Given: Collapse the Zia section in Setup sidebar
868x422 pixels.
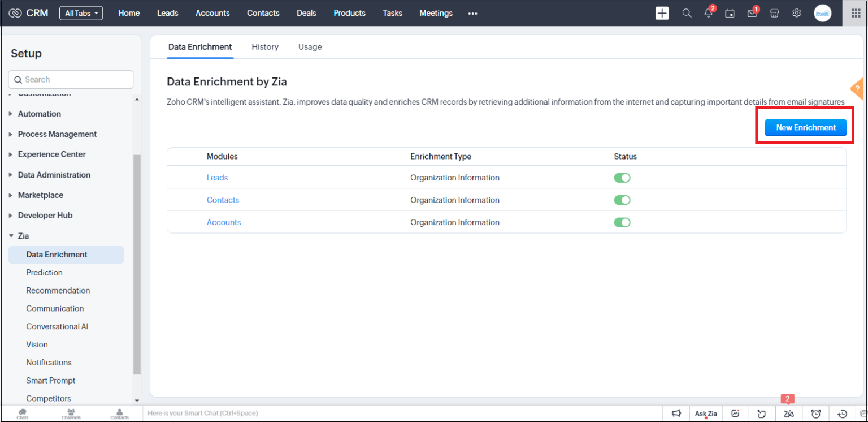Looking at the screenshot, I should click(x=22, y=236).
